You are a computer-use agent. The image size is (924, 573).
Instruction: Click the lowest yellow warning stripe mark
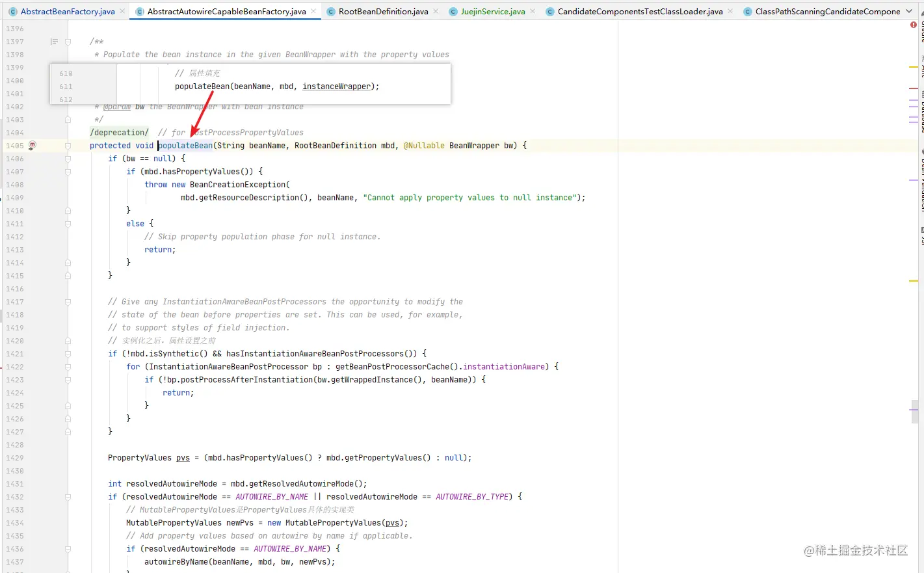coord(913,281)
